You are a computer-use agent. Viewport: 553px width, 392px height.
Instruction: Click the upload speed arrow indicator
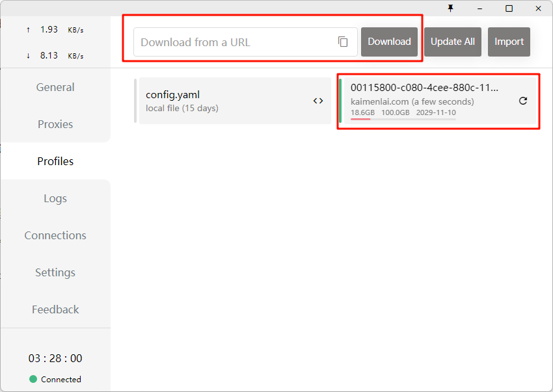28,30
